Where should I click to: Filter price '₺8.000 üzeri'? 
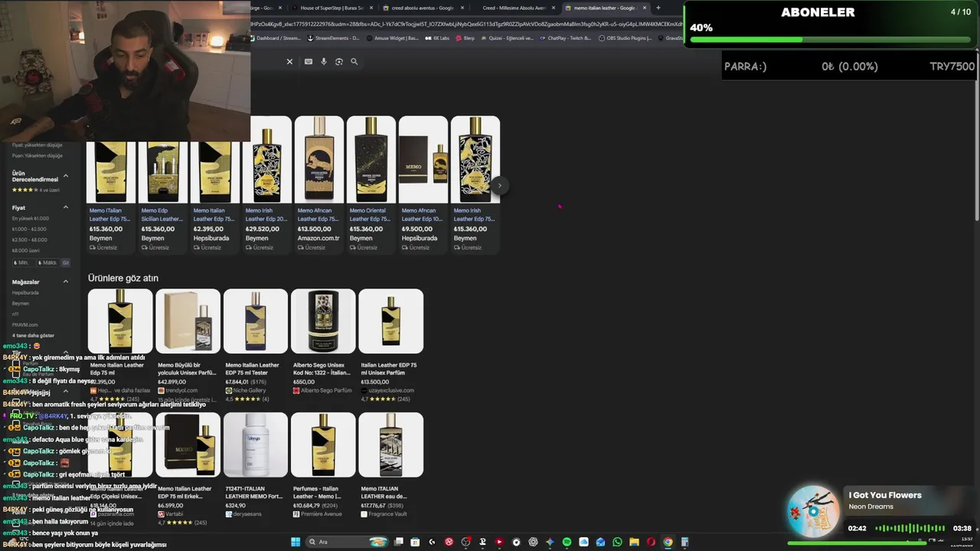point(25,250)
